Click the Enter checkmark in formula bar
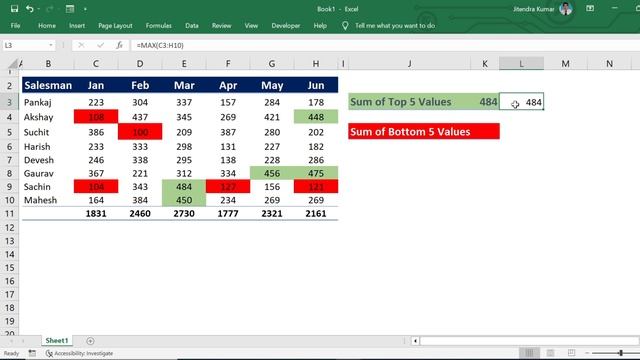The image size is (640, 360). (100, 45)
